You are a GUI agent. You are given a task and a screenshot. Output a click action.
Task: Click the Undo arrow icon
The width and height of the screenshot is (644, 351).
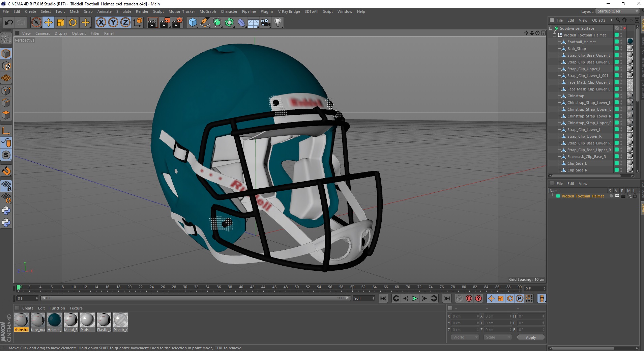(9, 23)
